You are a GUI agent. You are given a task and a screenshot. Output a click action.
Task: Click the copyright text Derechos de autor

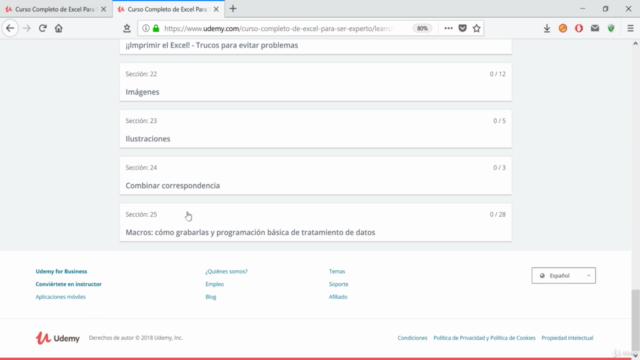pyautogui.click(x=136, y=338)
